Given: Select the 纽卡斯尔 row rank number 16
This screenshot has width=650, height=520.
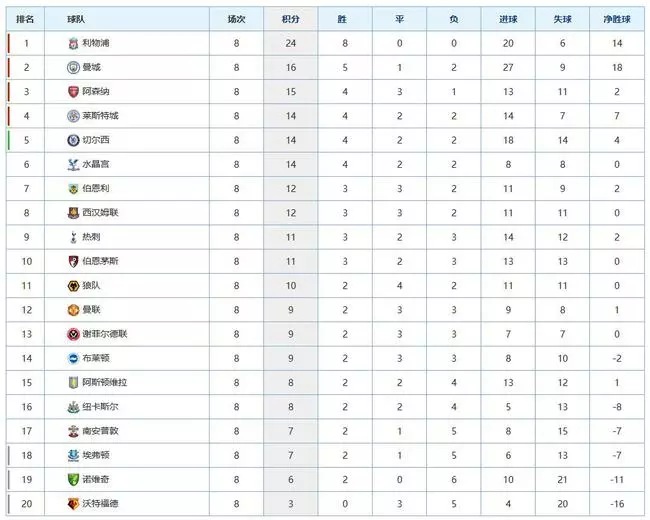Looking at the screenshot, I should [x=27, y=407].
